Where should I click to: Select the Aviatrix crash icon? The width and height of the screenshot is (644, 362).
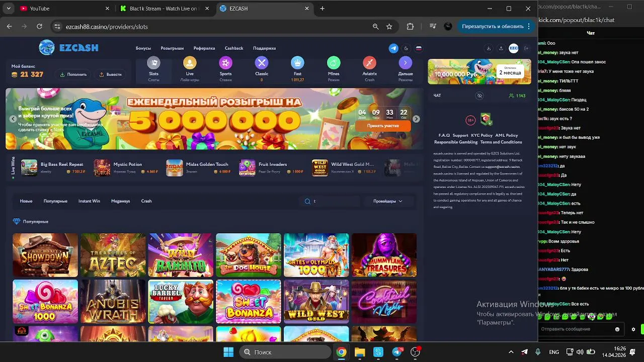pyautogui.click(x=370, y=63)
